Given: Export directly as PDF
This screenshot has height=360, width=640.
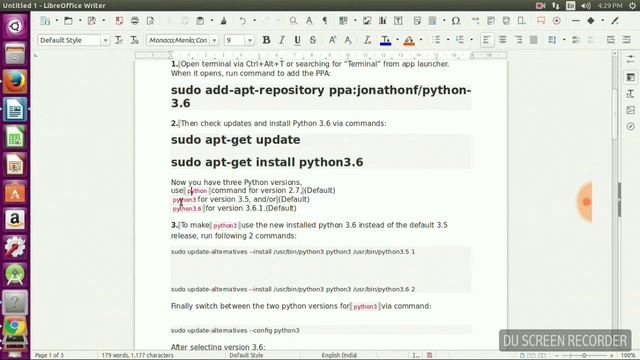Looking at the screenshot, I should tap(119, 21).
